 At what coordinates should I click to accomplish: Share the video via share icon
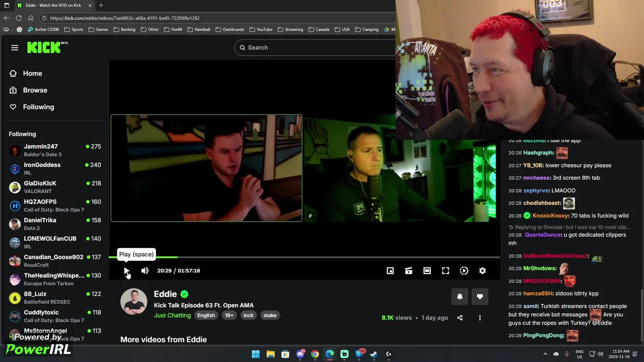pos(460,318)
